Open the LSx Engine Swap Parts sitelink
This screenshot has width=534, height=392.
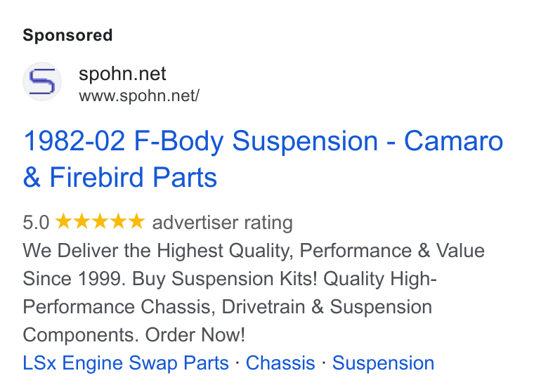pos(126,363)
